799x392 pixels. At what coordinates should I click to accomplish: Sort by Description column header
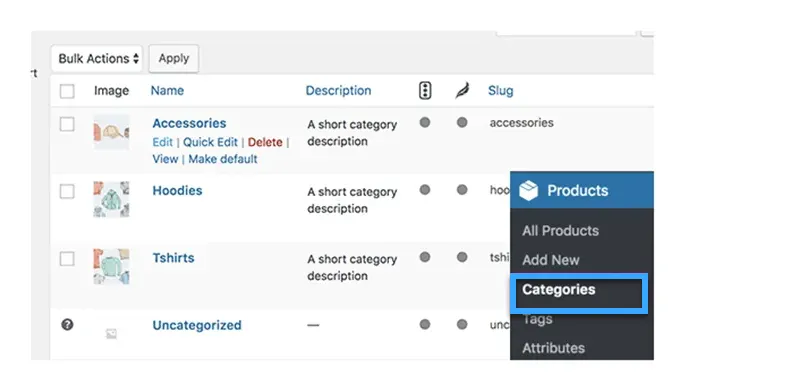tap(338, 91)
